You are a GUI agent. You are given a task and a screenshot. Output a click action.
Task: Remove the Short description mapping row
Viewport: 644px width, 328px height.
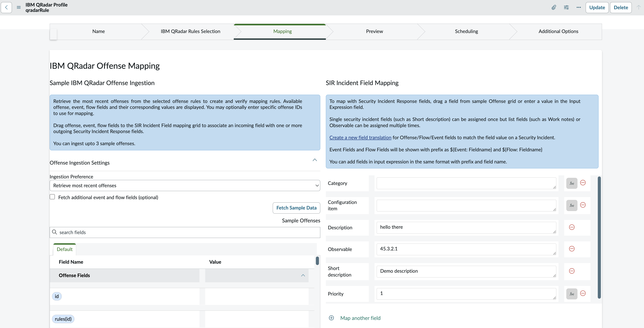click(x=572, y=271)
